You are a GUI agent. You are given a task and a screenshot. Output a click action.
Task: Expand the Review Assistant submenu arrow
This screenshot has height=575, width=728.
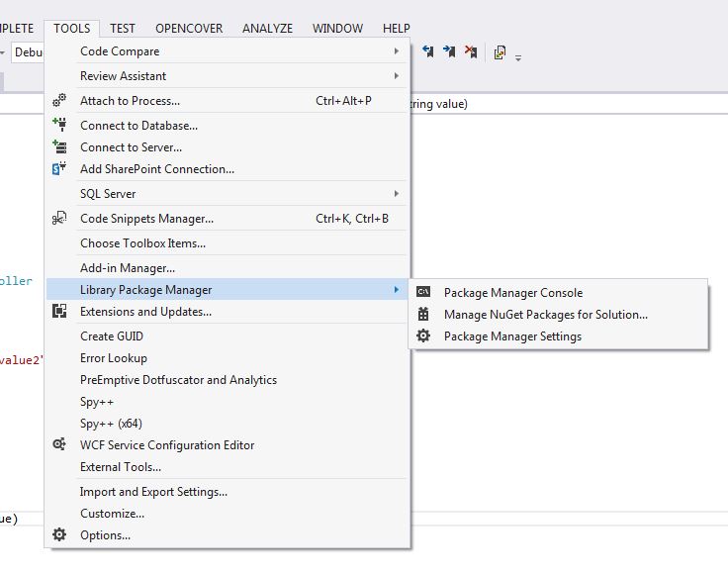(x=396, y=75)
